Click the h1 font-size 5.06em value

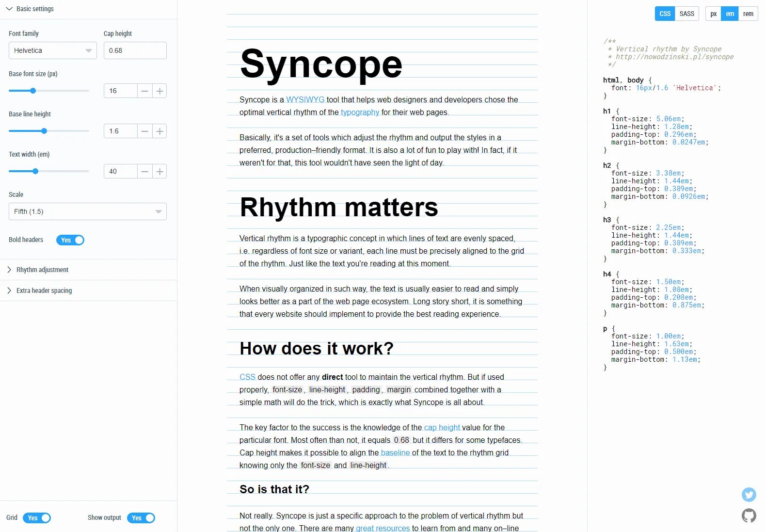(x=669, y=119)
